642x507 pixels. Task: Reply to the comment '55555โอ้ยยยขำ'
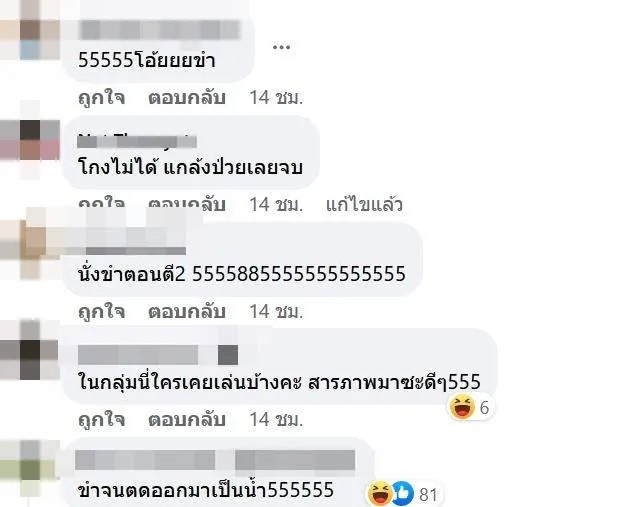coord(187,98)
